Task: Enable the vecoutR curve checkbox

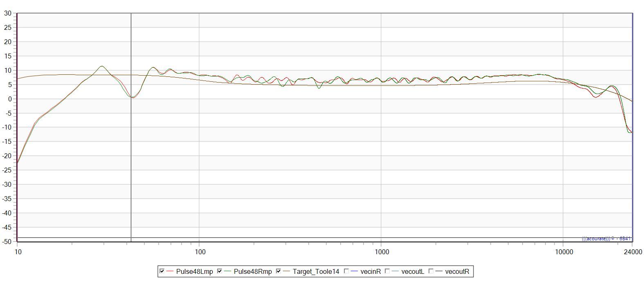Action: [431, 271]
